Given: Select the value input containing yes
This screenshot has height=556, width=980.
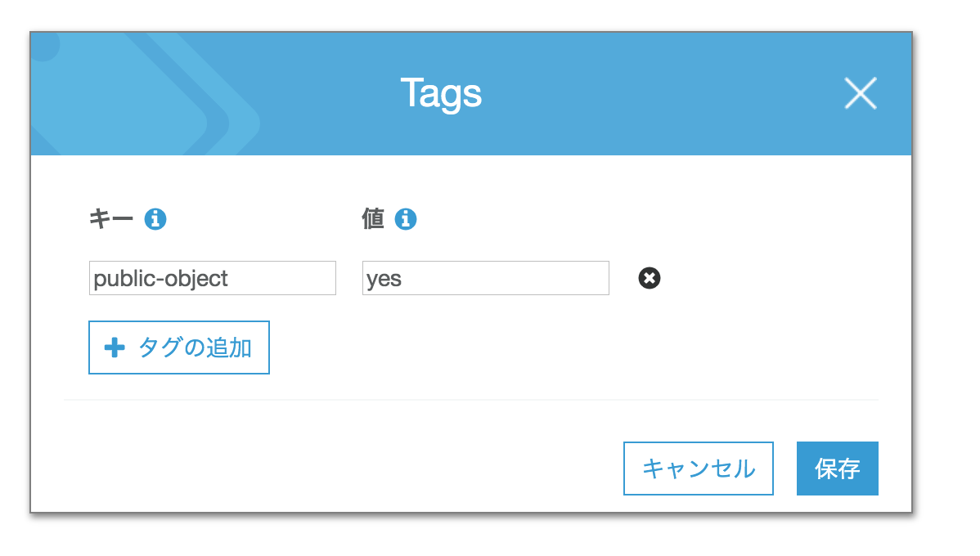Looking at the screenshot, I should point(485,278).
